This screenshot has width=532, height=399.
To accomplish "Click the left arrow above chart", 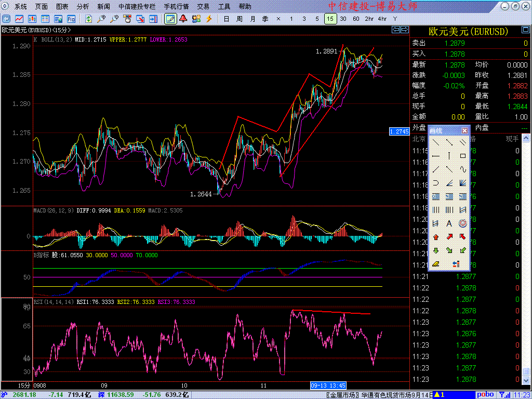I will click(x=396, y=30).
